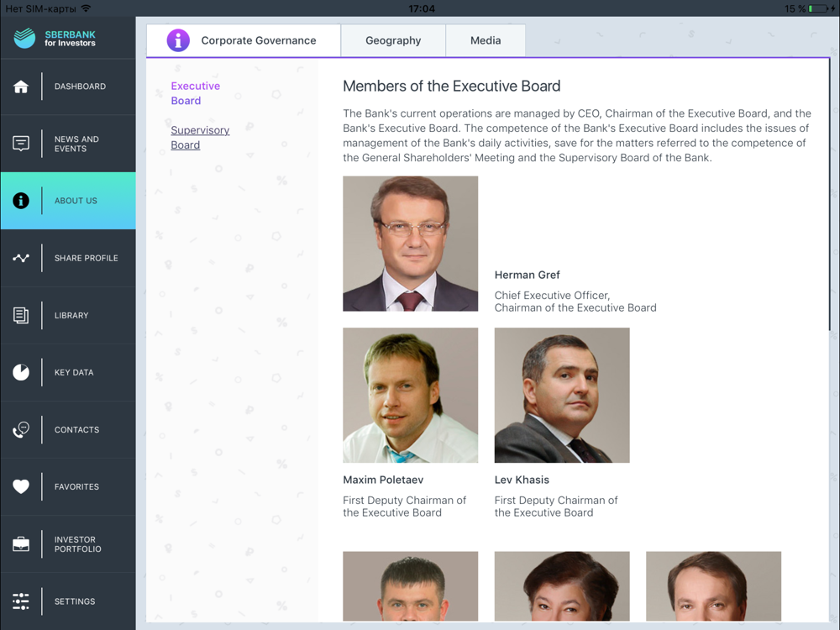Switch to Geography tab
This screenshot has height=630, width=840.
(393, 40)
